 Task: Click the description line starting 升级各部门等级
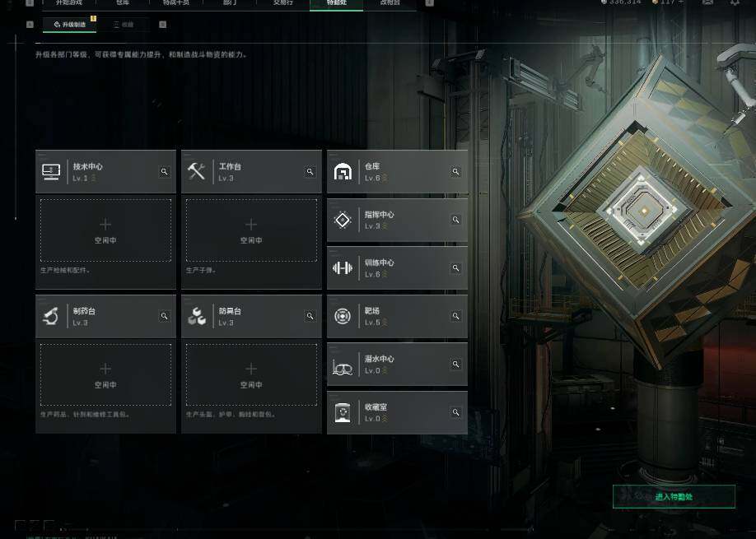[142, 54]
